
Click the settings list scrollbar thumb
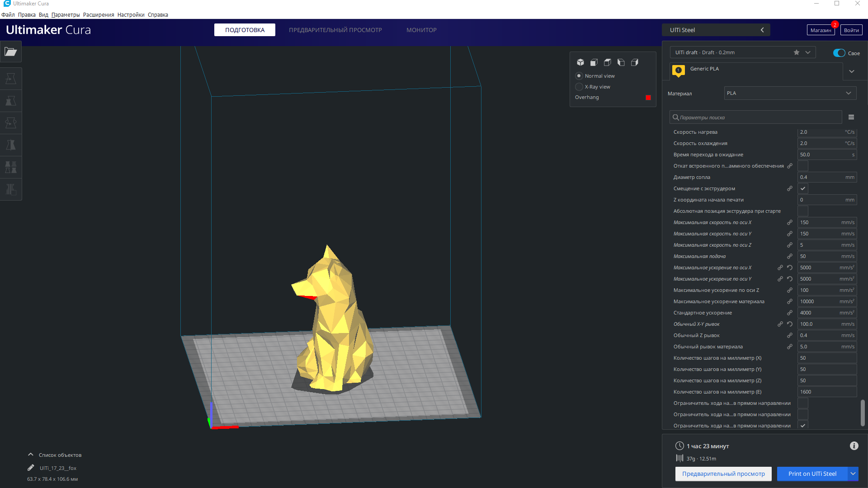click(x=863, y=413)
